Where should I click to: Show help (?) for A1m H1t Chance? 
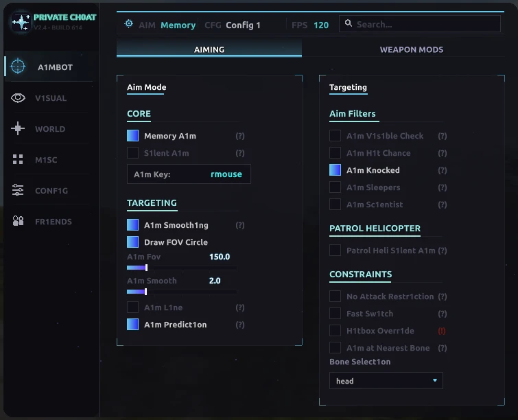click(x=443, y=153)
